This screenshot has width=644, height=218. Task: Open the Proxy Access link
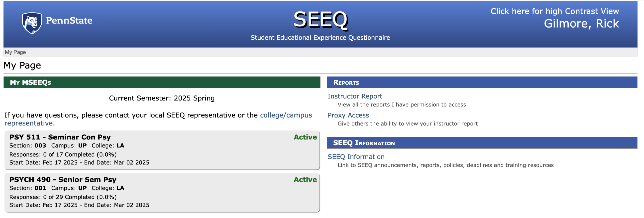[x=348, y=115]
